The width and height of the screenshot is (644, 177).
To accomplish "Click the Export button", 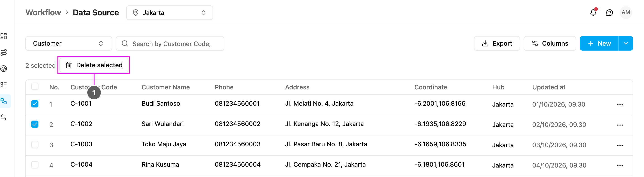I will click(497, 43).
